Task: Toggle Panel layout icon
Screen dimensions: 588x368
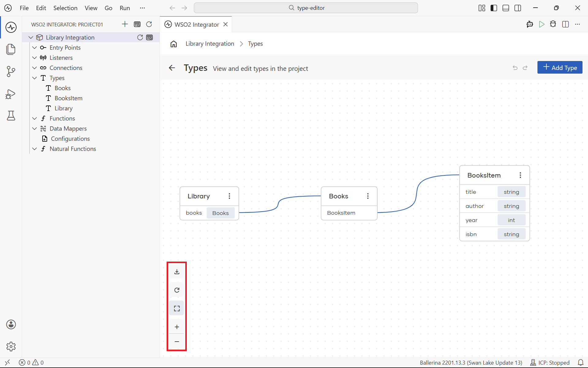Action: point(506,8)
